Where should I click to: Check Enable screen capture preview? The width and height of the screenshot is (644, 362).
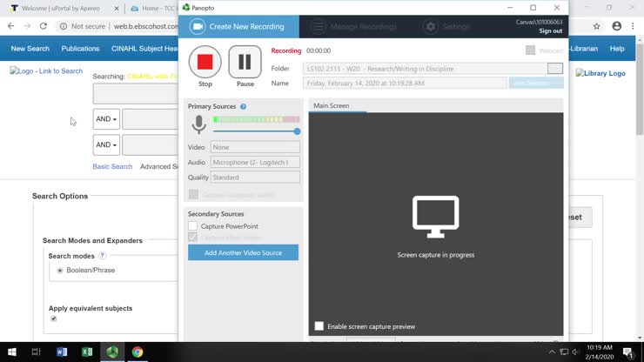click(319, 326)
